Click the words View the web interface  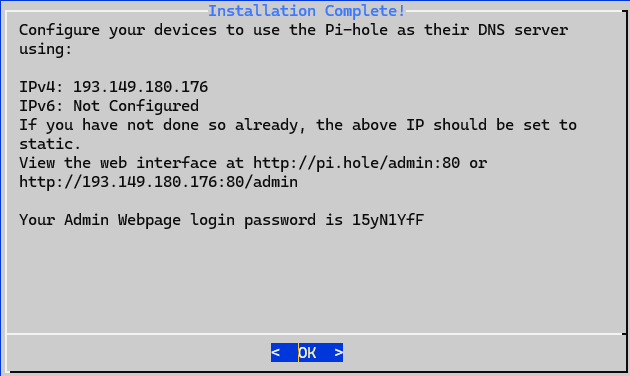(118, 163)
